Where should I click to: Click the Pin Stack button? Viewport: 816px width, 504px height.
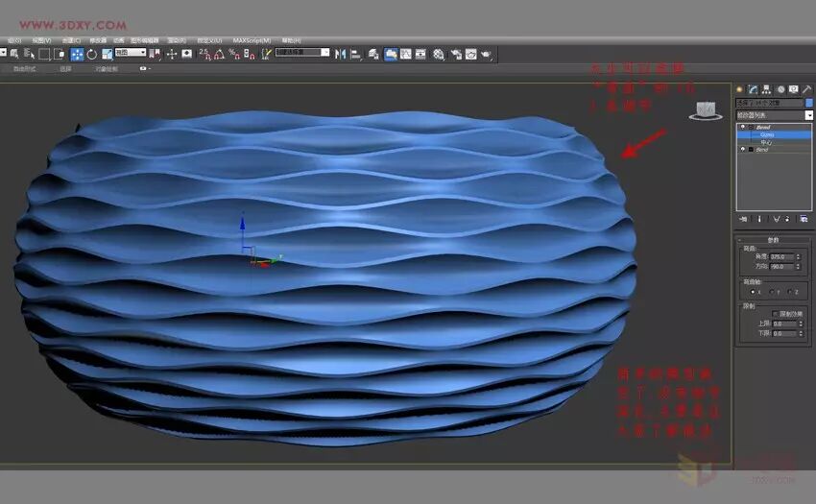coord(743,219)
